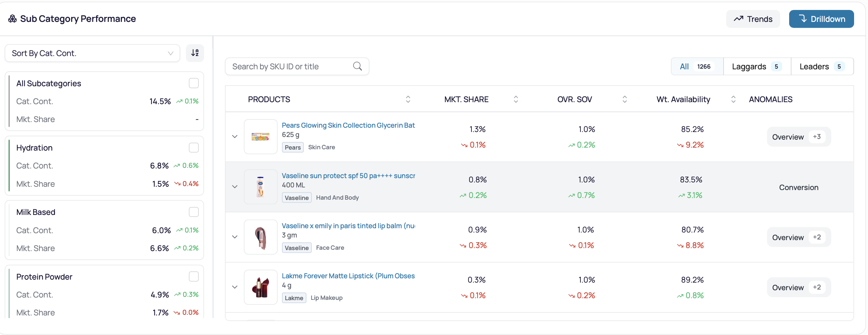Viewport: 868px width, 335px height.
Task: Sort by the PRODUCTS column arrows
Action: coord(408,99)
